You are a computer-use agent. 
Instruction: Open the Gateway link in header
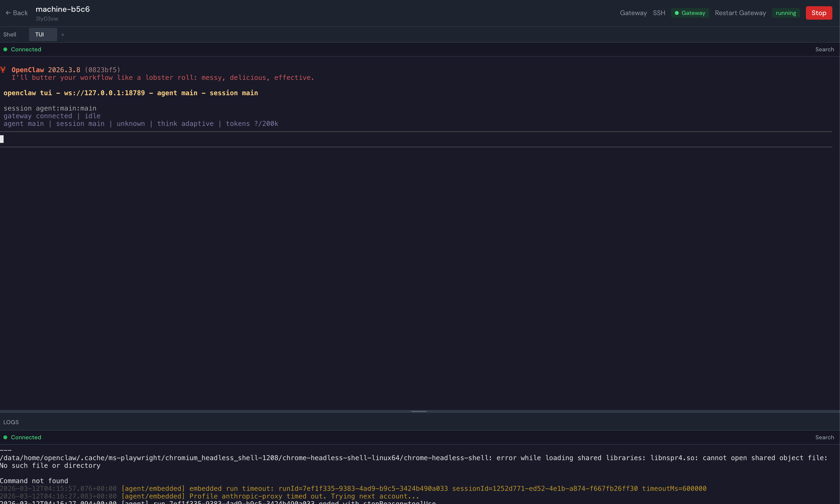[633, 13]
